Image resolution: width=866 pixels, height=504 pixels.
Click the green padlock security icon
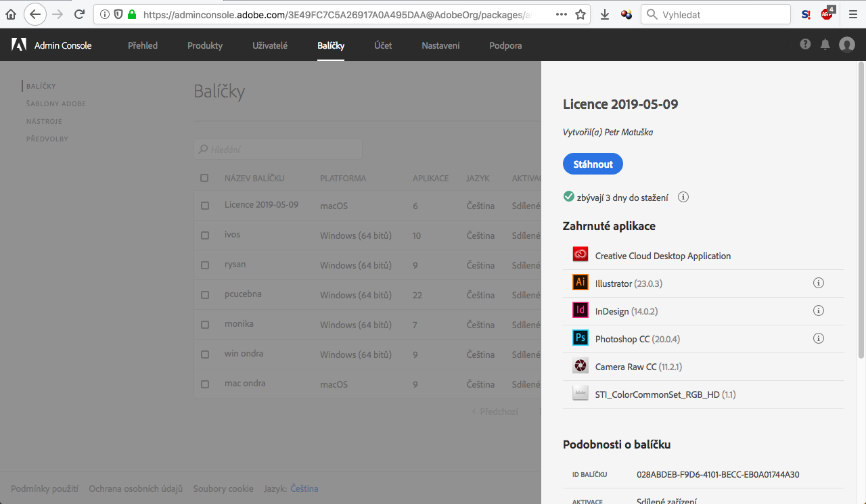tap(131, 14)
